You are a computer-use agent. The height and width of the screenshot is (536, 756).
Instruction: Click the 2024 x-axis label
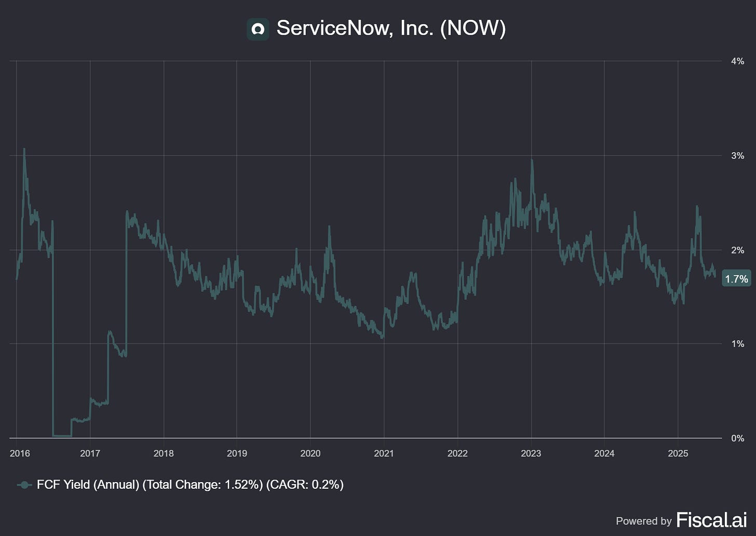coord(604,453)
